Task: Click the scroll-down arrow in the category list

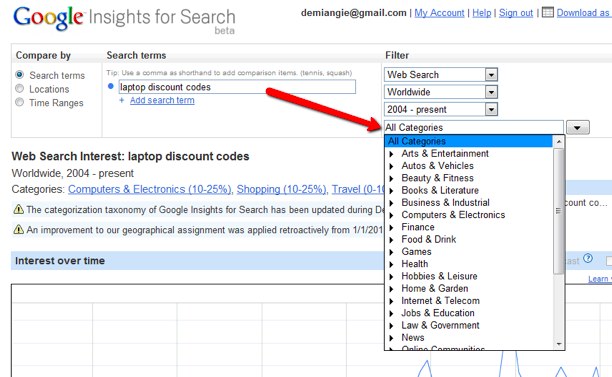Action: coord(559,344)
